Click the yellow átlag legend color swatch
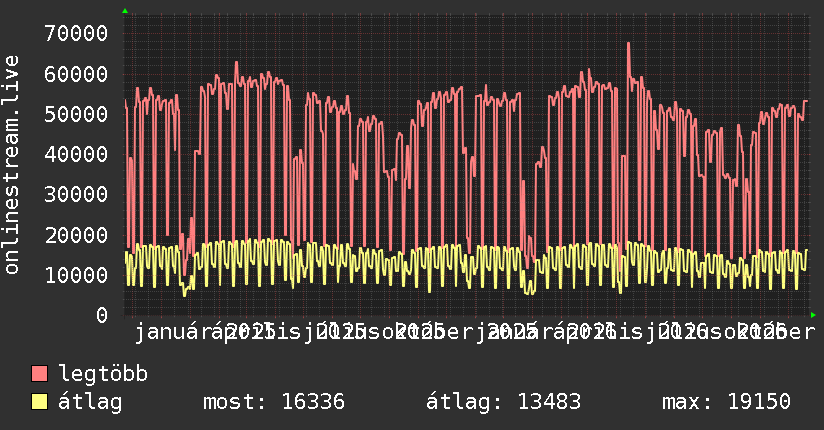This screenshot has width=824, height=430. coord(39,401)
